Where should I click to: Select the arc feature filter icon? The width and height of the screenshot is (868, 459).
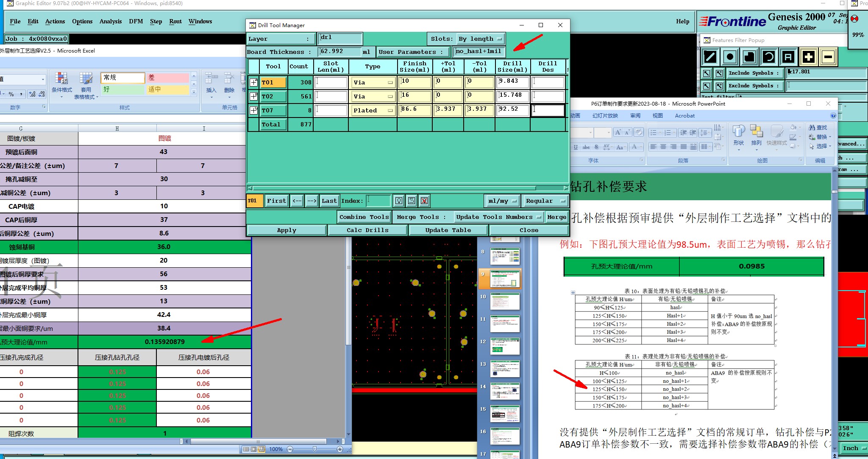click(769, 56)
